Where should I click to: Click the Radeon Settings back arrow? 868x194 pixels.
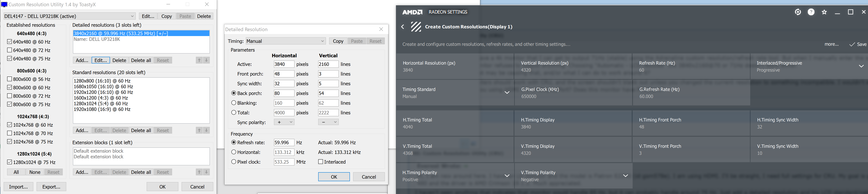coord(403,27)
